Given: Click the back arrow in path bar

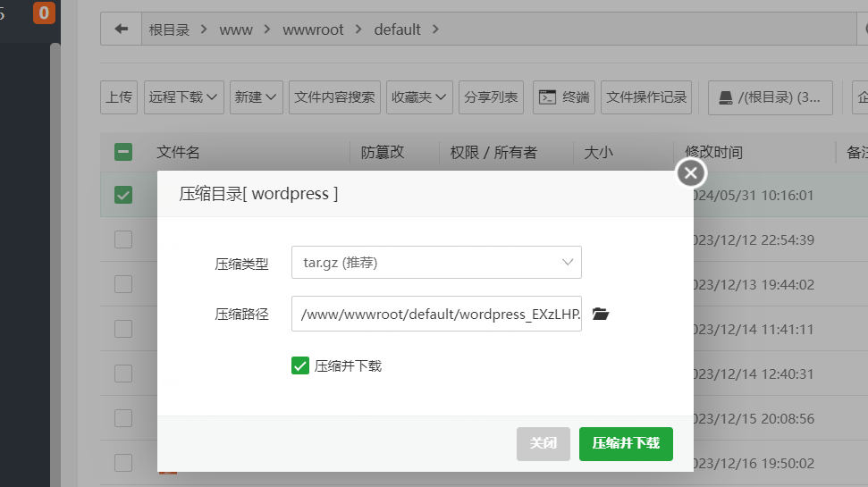Looking at the screenshot, I should tap(122, 29).
